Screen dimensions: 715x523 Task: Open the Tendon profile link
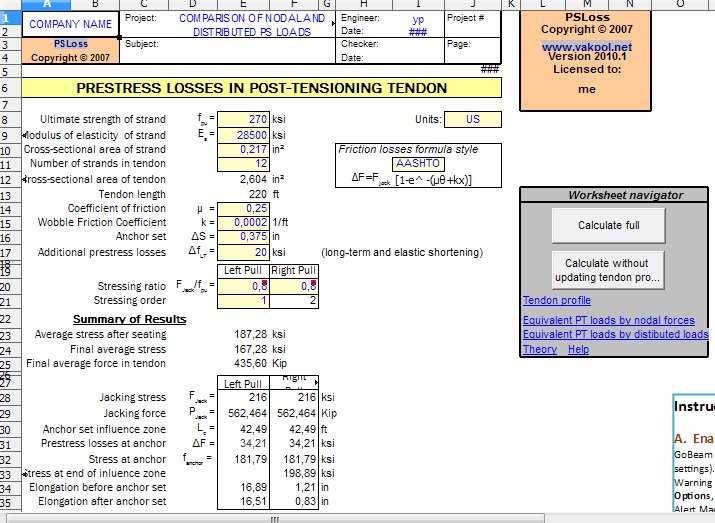[x=557, y=300]
